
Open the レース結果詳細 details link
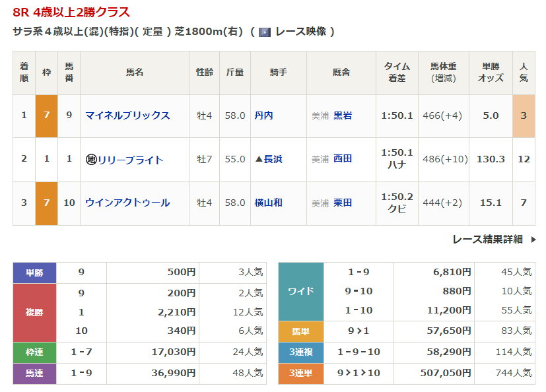pos(487,240)
